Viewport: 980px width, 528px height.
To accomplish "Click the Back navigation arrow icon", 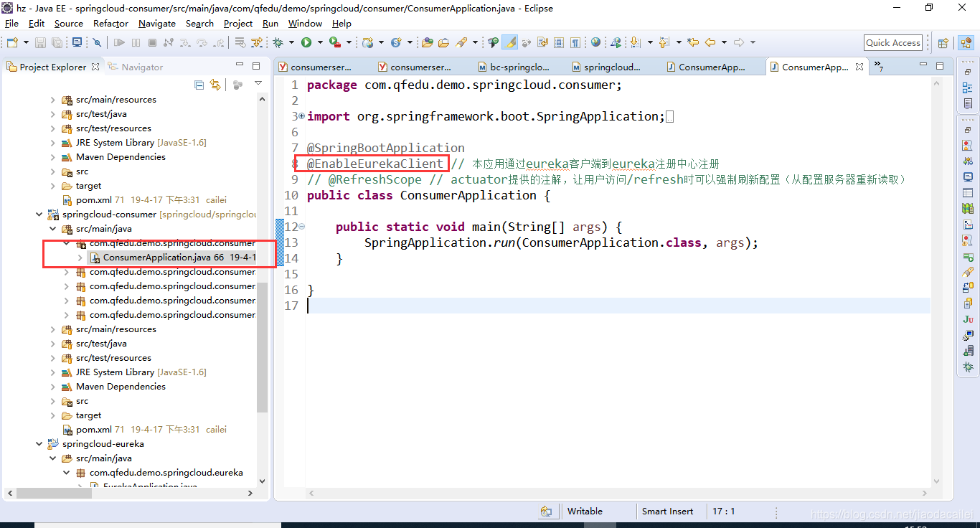I will coord(710,42).
